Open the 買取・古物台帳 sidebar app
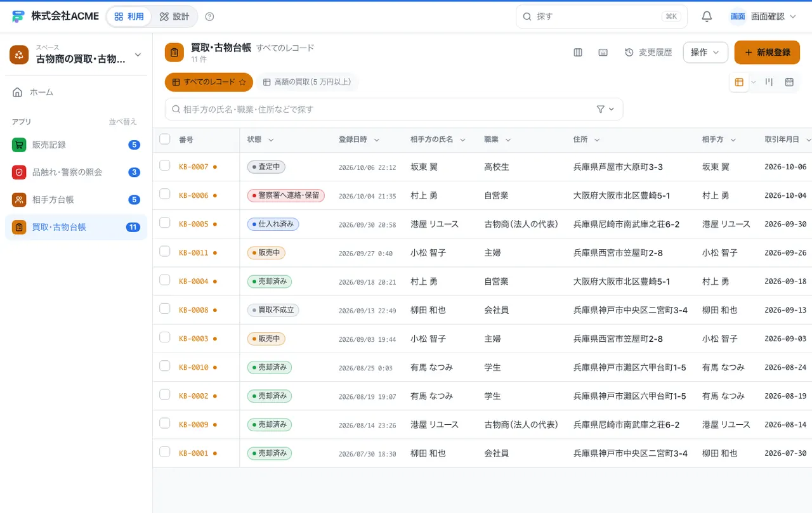812x513 pixels. click(x=76, y=227)
